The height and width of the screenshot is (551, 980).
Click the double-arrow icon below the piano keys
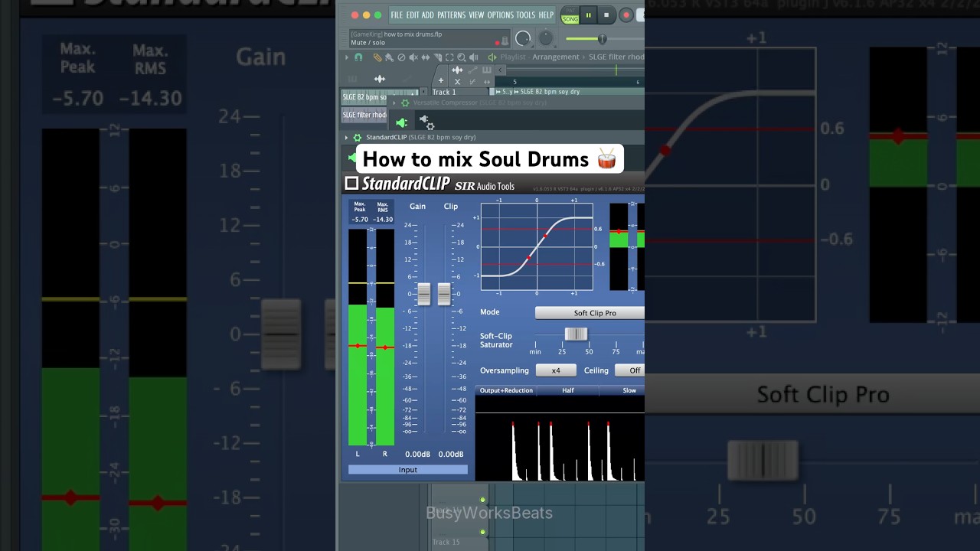(487, 82)
